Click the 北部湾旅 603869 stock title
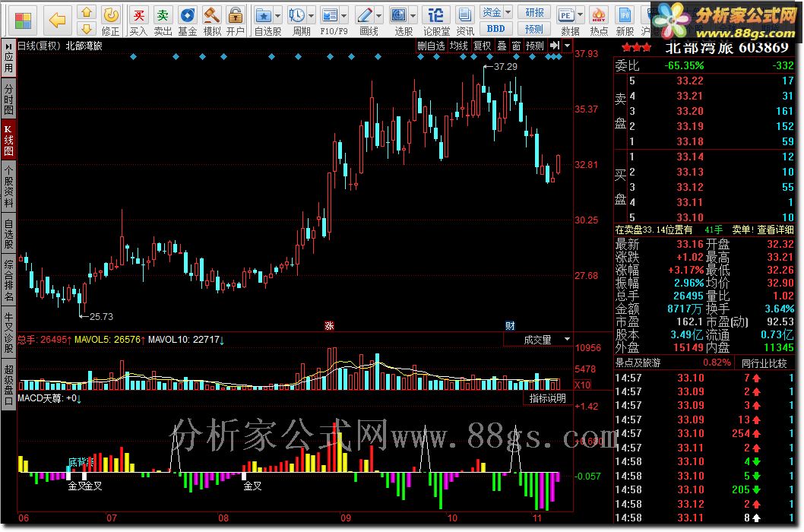This screenshot has width=804, height=532. tap(726, 48)
